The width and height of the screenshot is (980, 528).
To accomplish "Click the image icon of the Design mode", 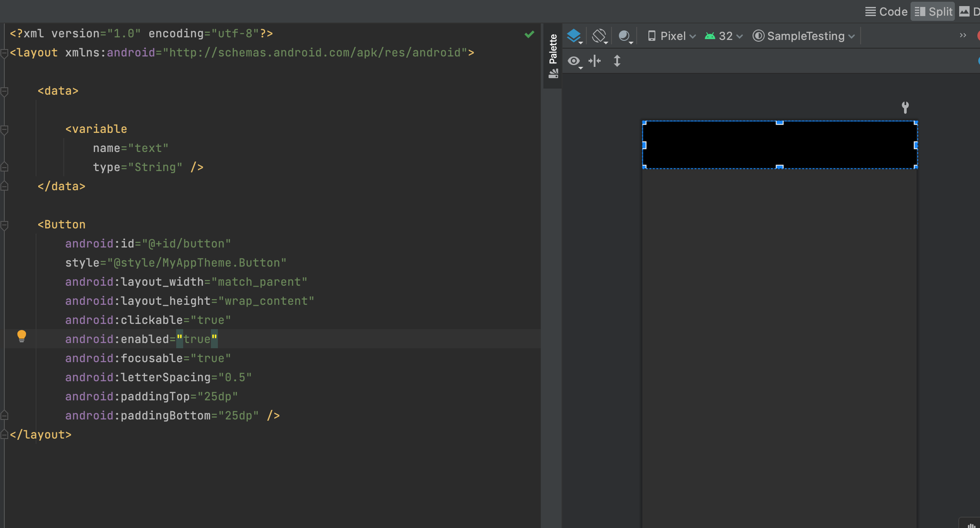I will tap(964, 12).
